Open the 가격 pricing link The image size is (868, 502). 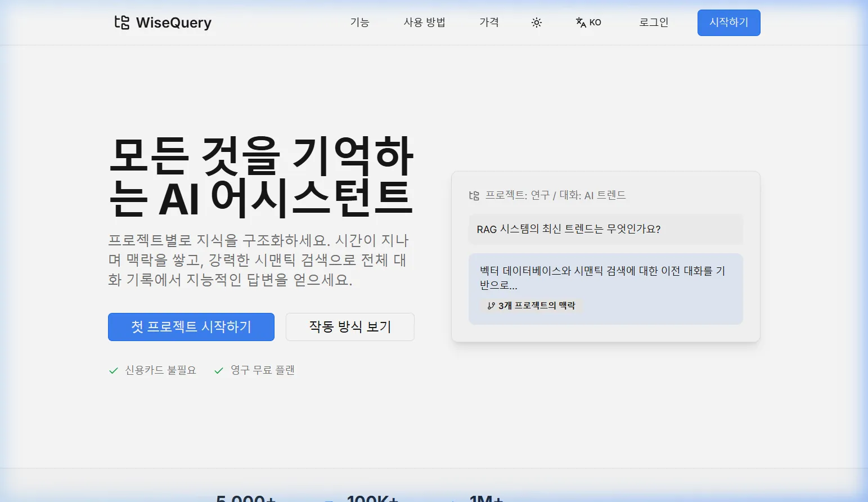(489, 23)
